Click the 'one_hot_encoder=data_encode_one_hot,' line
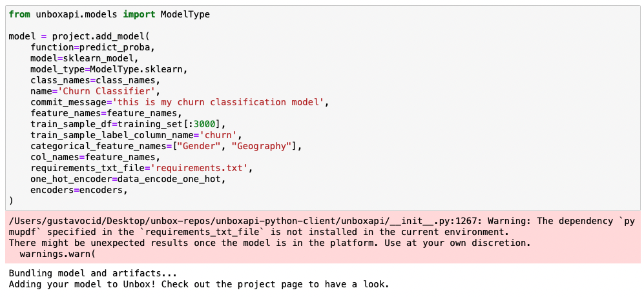Image resolution: width=644 pixels, height=297 pixels. (128, 179)
